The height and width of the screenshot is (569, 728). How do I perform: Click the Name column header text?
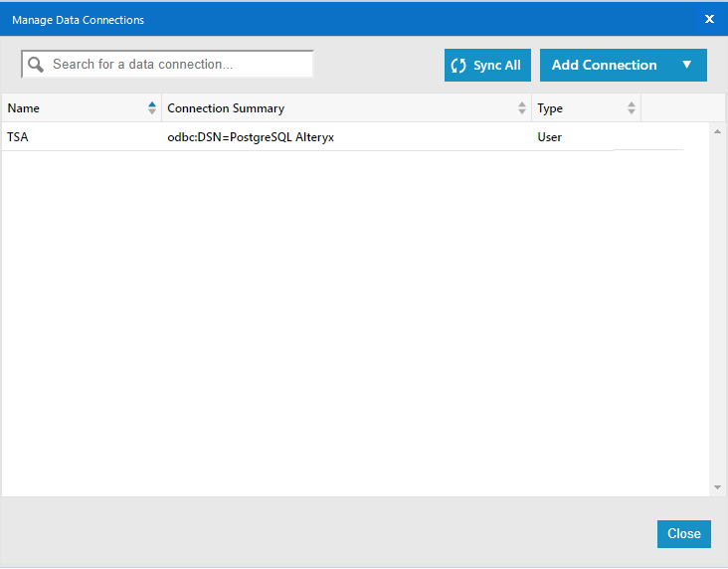click(x=23, y=108)
